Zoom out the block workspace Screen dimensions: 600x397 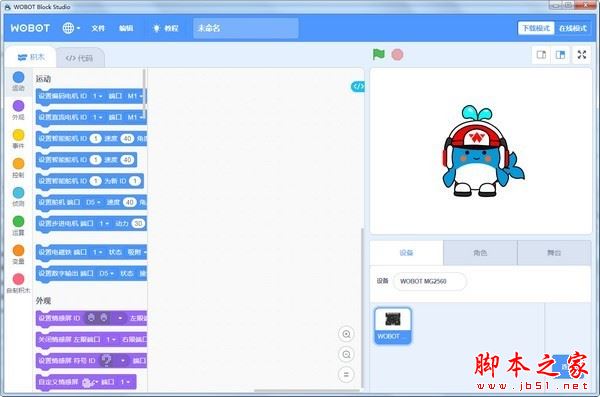point(346,355)
